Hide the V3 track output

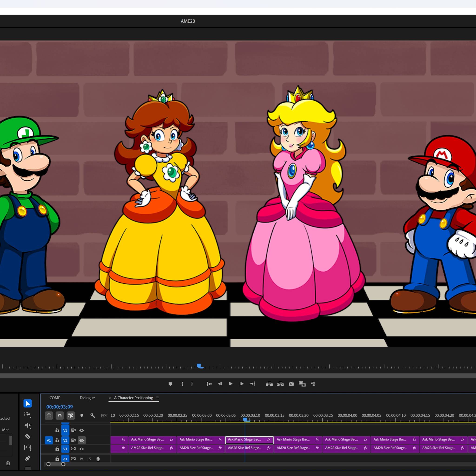tap(82, 430)
